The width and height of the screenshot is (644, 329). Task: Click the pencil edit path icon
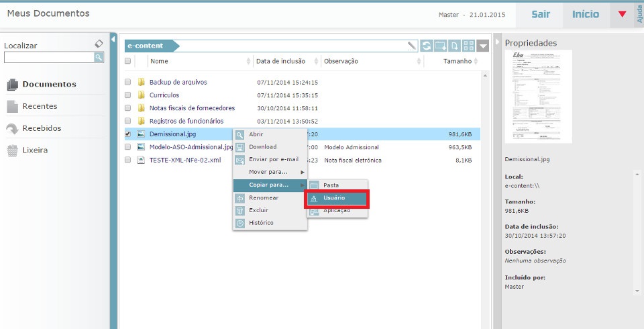click(x=412, y=46)
